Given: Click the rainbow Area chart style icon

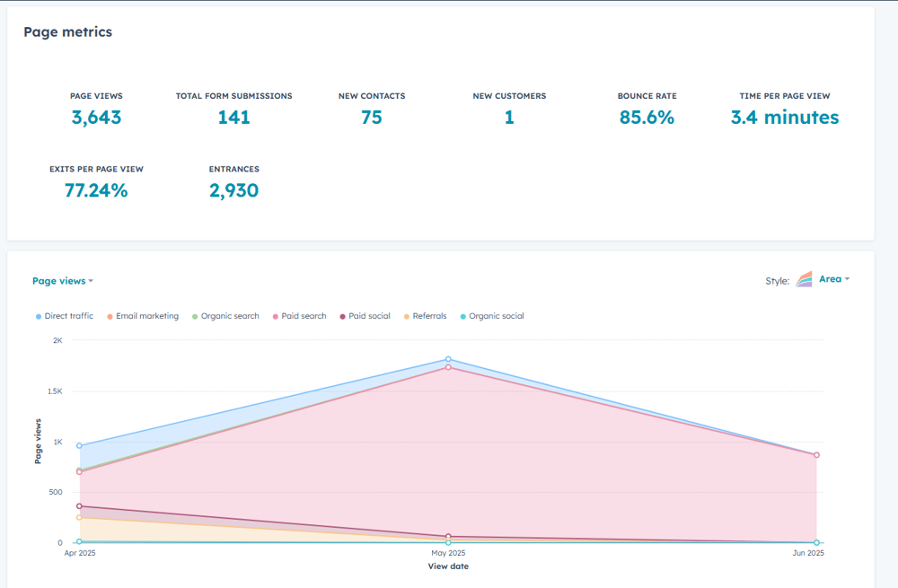Looking at the screenshot, I should tap(806, 279).
